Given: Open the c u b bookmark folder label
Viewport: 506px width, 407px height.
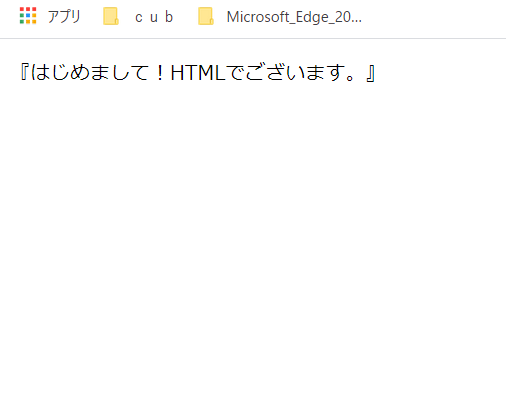Looking at the screenshot, I should [x=154, y=17].
